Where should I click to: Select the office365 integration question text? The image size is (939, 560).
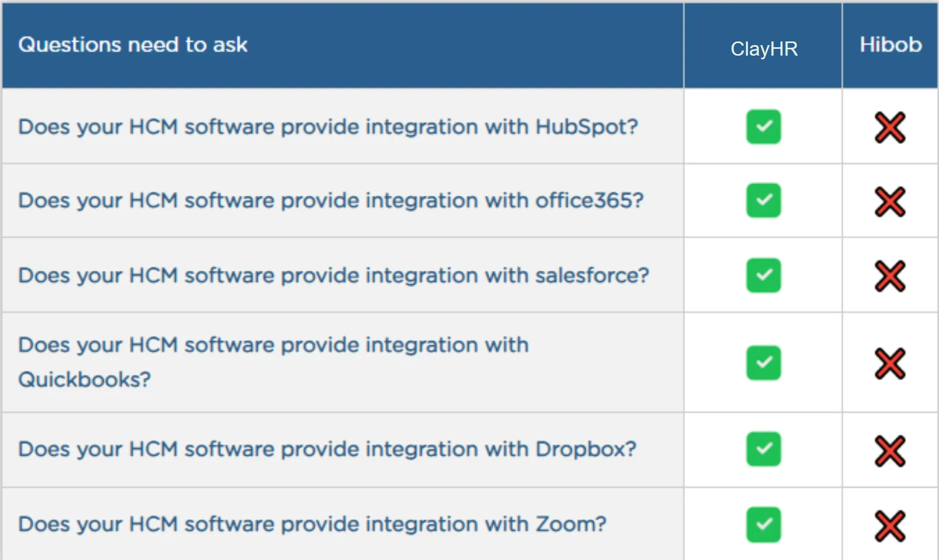tap(331, 200)
